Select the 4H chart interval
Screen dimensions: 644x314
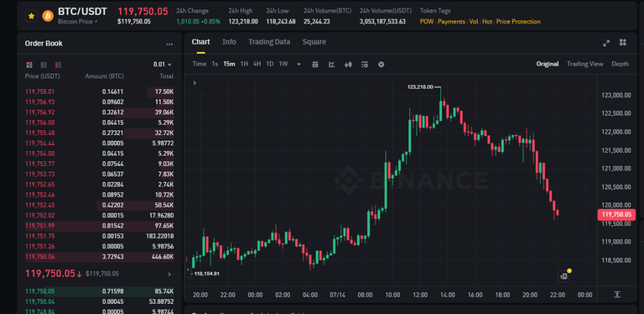tap(257, 64)
